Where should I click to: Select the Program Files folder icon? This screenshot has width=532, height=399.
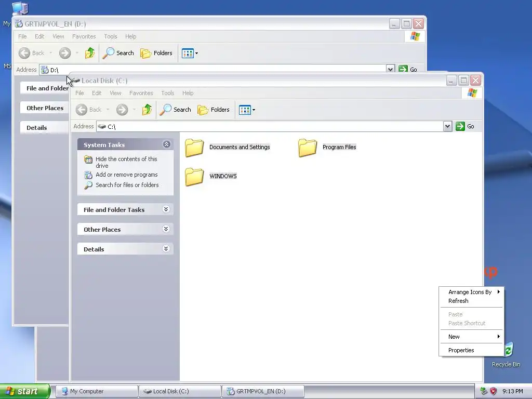click(308, 148)
